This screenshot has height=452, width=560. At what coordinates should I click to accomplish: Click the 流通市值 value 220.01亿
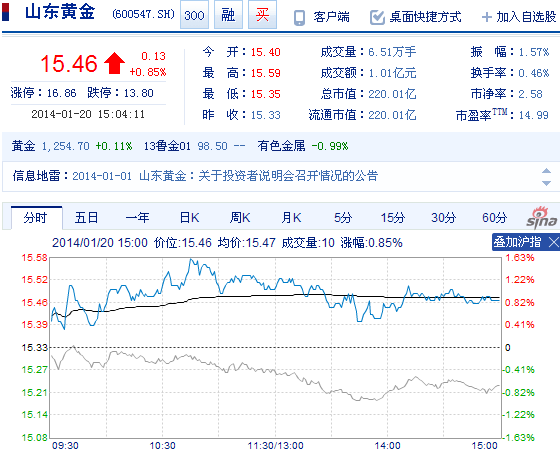point(392,115)
